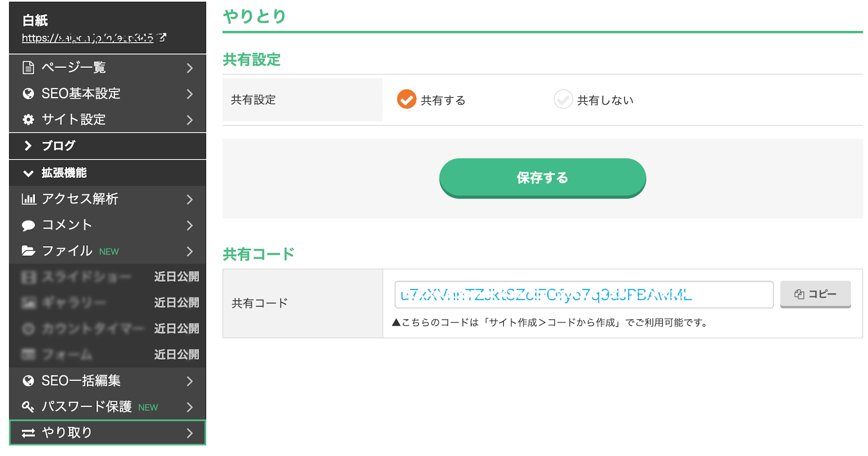Click the サイト設定 gear icon
868x456 pixels.
(28, 120)
